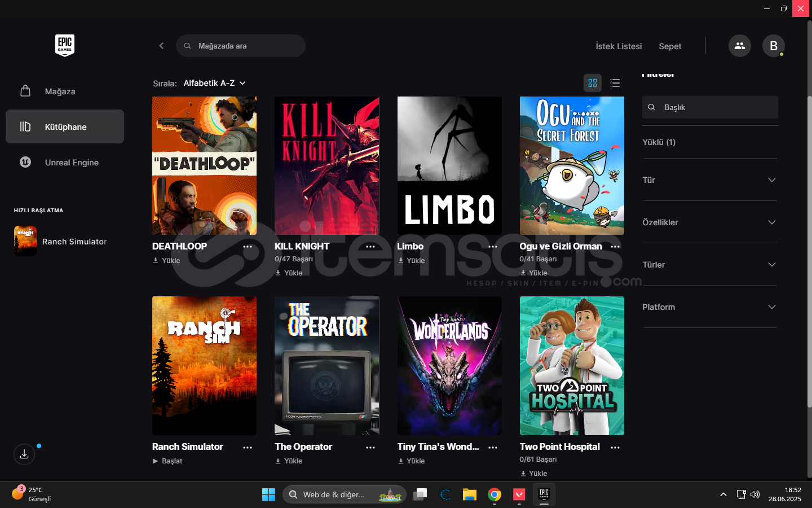
Task: Expand the Özellikler filter
Action: (710, 222)
